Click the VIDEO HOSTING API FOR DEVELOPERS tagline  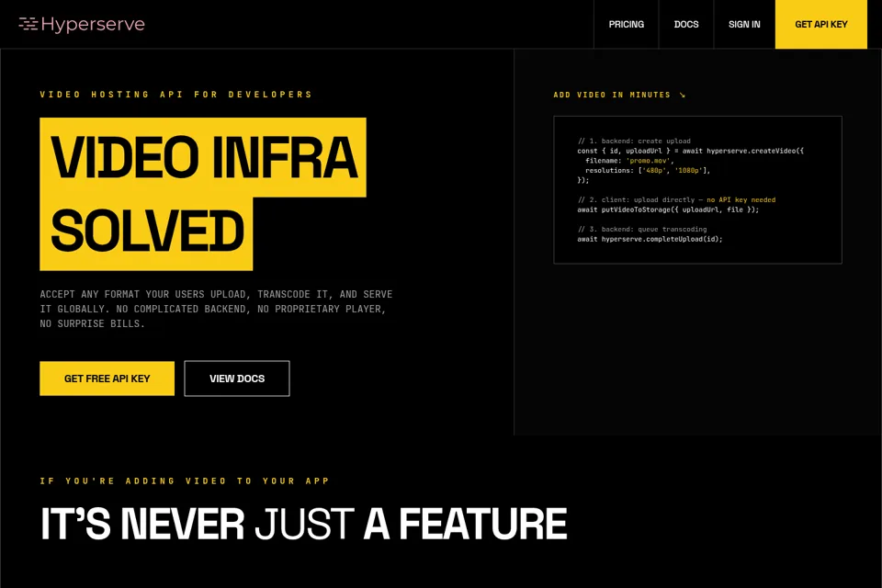click(175, 95)
